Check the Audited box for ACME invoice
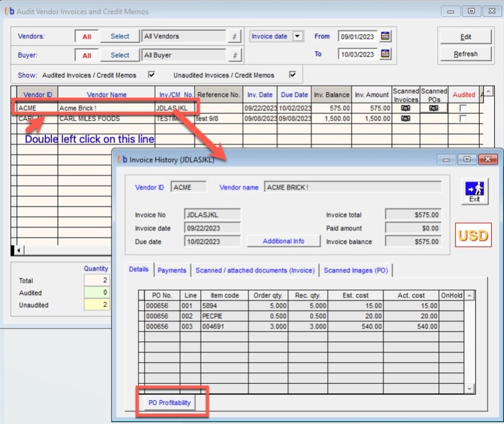 tap(463, 108)
